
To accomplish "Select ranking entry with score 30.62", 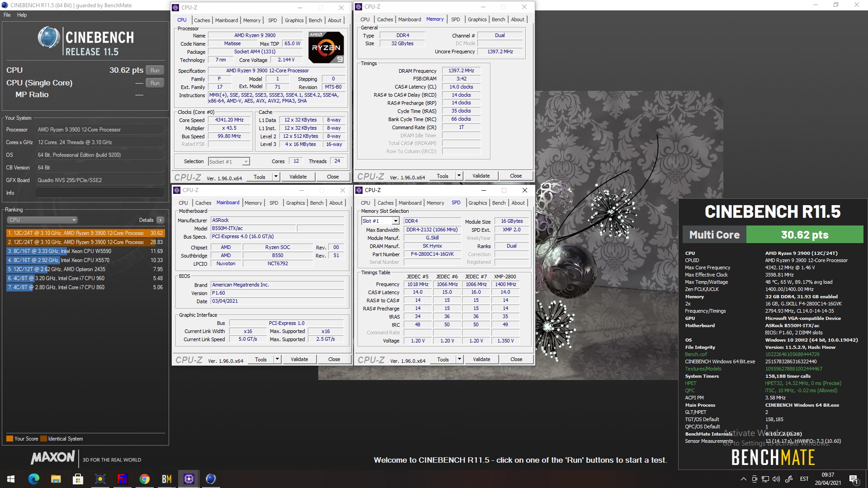I will click(x=85, y=233).
